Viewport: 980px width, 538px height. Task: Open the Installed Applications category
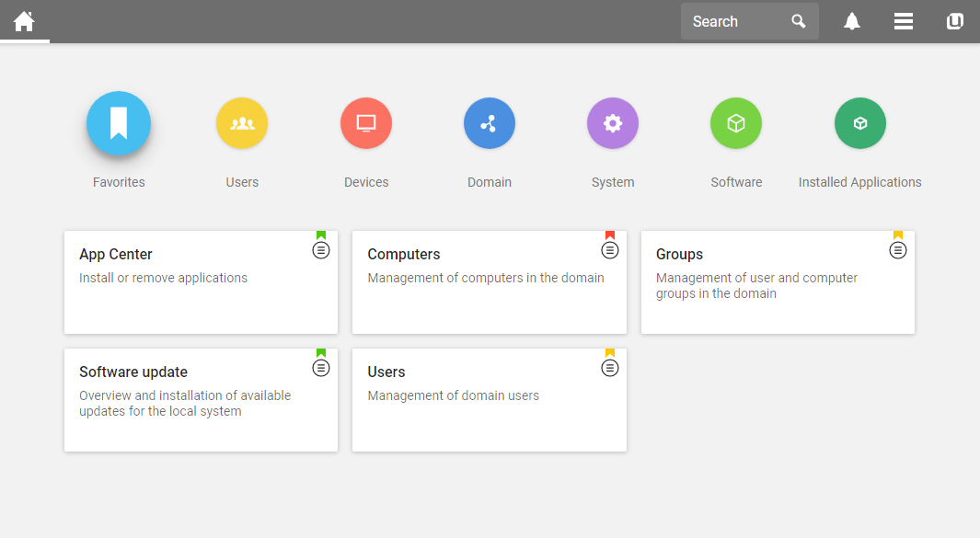[859, 122]
